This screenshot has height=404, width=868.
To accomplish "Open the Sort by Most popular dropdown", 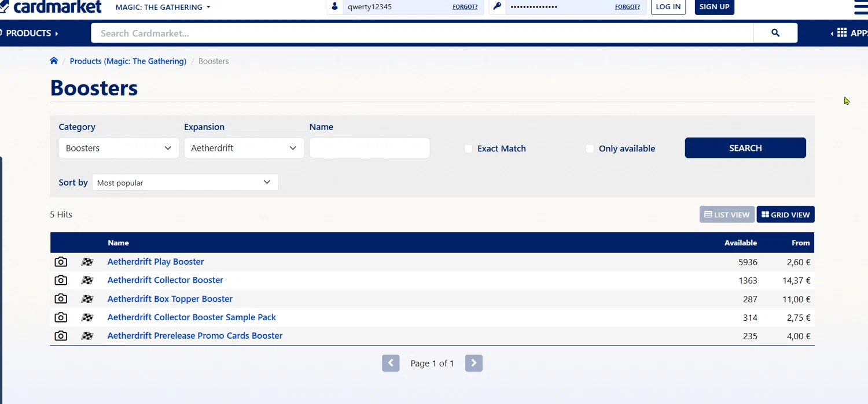I will [185, 183].
